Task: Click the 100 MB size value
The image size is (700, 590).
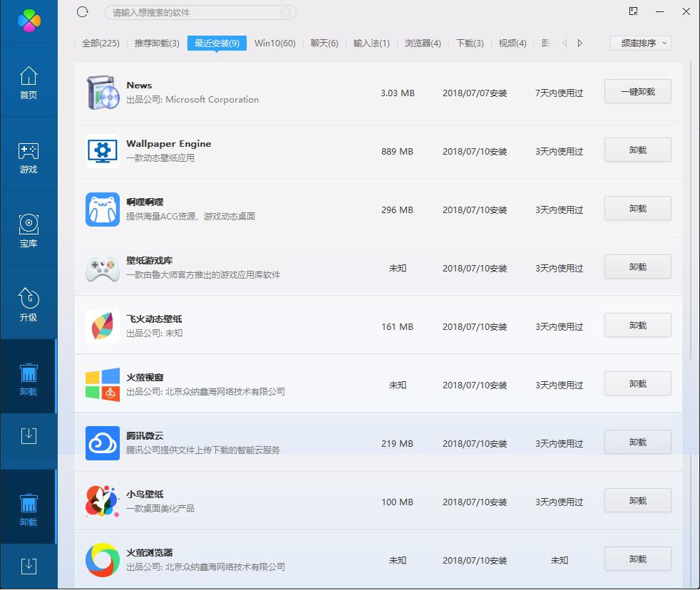Action: pyautogui.click(x=397, y=502)
